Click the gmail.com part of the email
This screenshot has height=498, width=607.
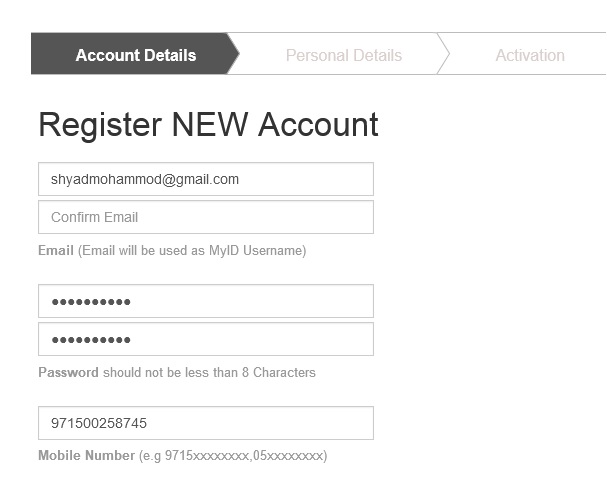(x=209, y=180)
